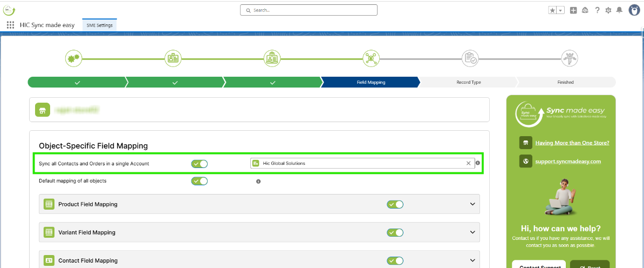Click the Finished step icon
The width and height of the screenshot is (644, 268).
(570, 58)
